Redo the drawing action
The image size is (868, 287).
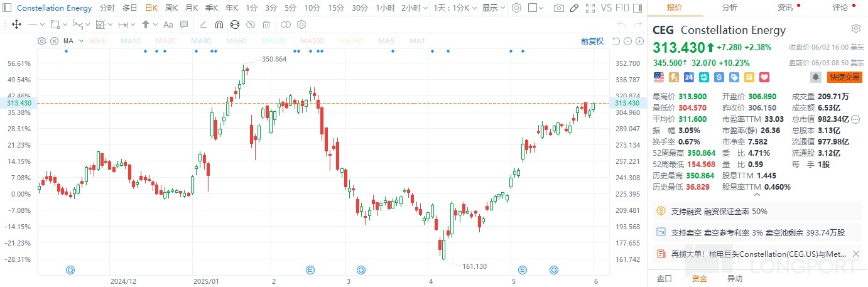(638, 24)
